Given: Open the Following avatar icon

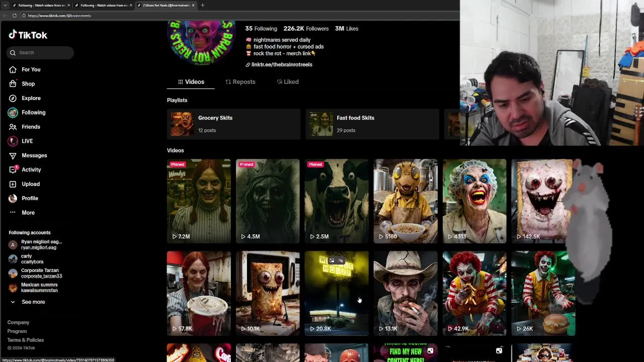Looking at the screenshot, I should 13,113.
